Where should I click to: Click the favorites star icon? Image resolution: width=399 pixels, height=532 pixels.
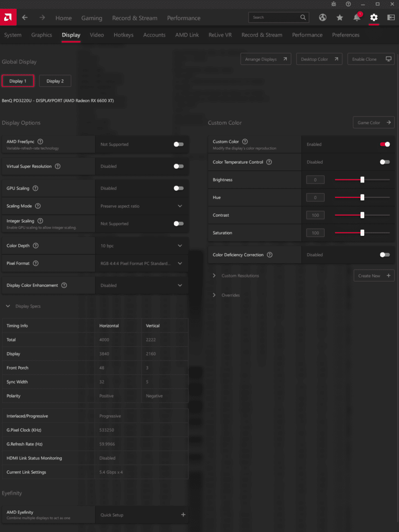340,18
